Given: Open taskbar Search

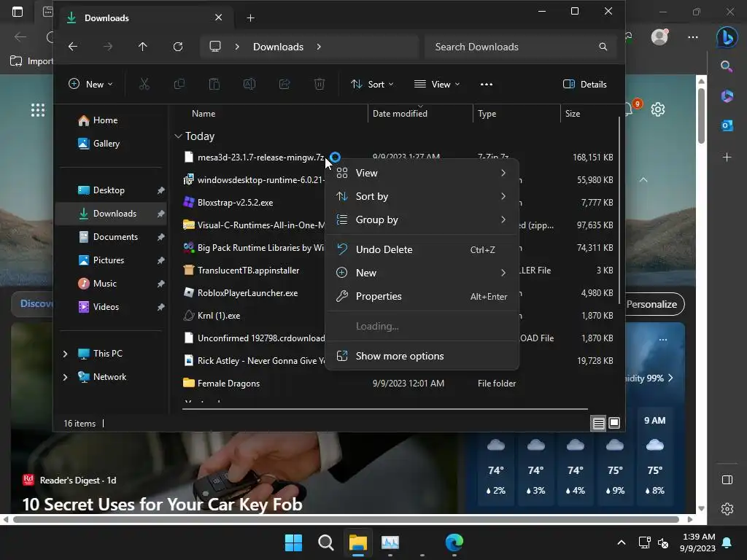Looking at the screenshot, I should (326, 542).
